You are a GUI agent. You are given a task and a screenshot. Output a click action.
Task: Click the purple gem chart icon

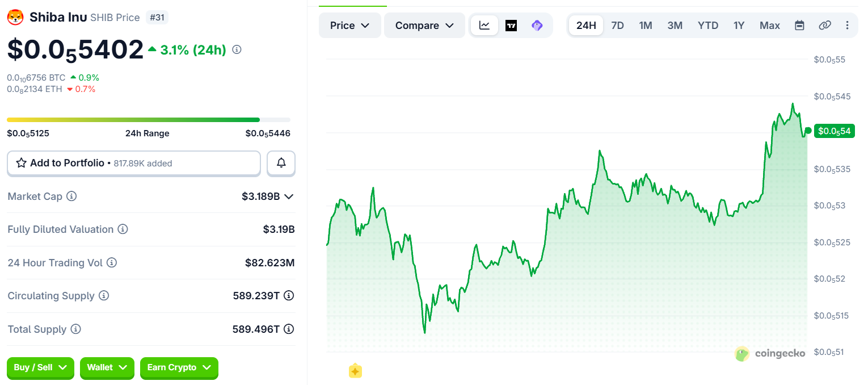[x=537, y=26]
